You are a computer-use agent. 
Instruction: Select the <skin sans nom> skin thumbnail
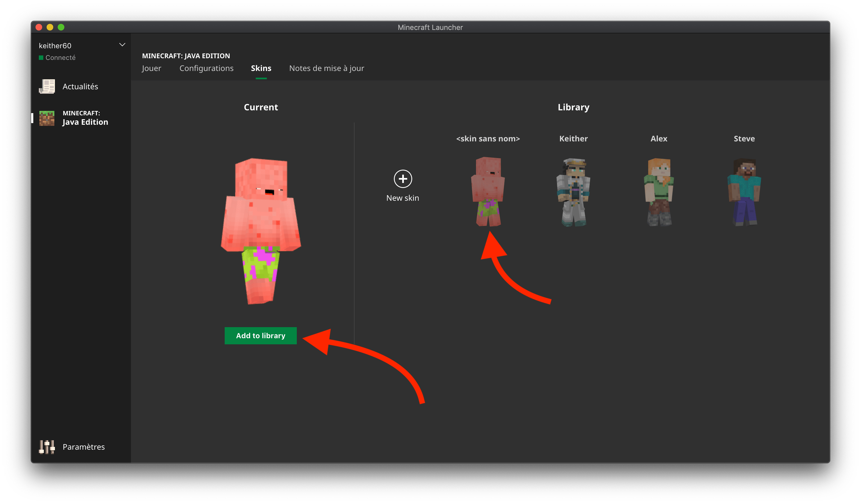coord(488,192)
